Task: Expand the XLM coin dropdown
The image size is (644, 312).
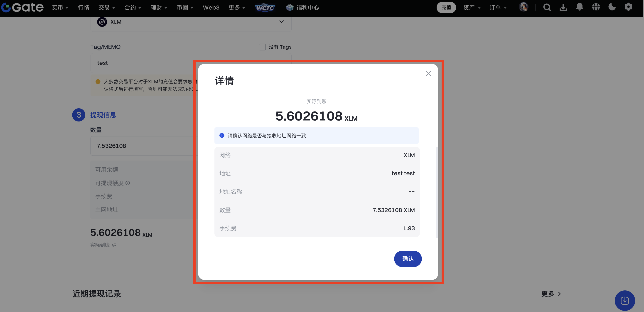Action: [281, 22]
